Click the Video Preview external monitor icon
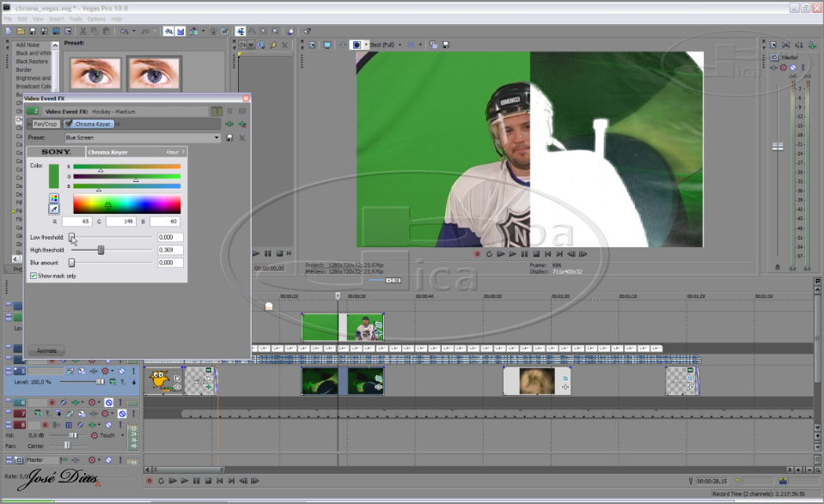 [x=327, y=46]
